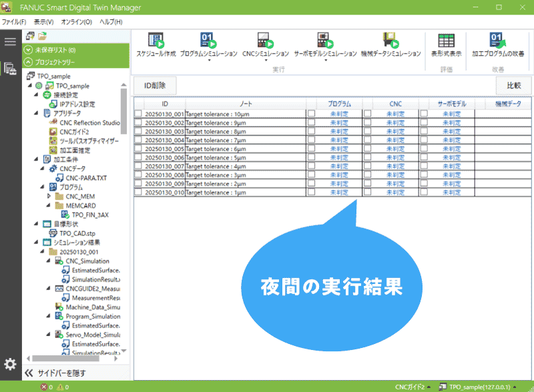Tick the プログラム checkbox for row 20250130_005
Screen dimensions: 534x392
tap(311, 149)
